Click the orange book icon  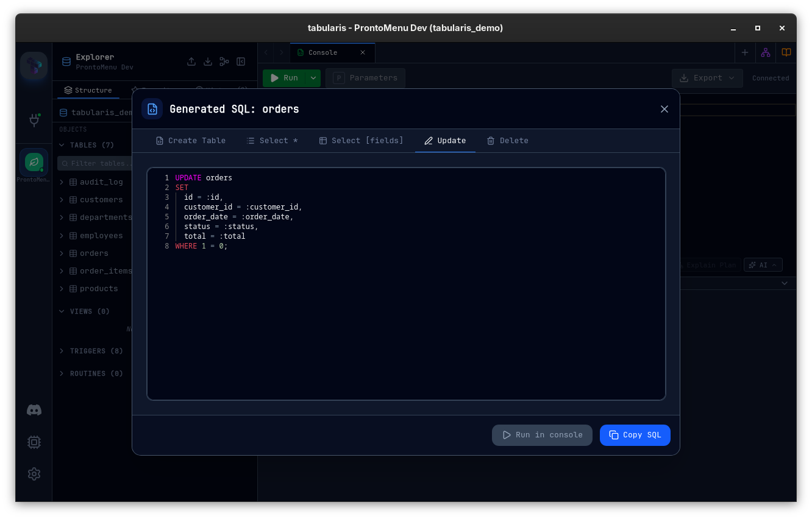pos(786,53)
